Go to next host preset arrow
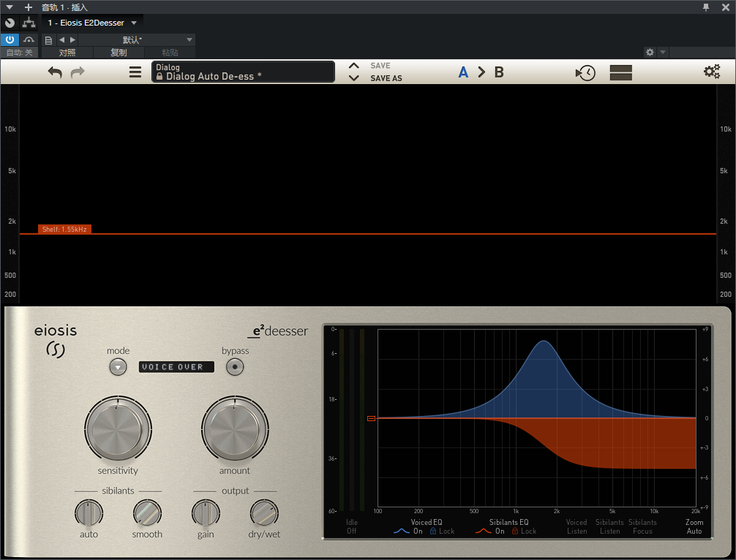This screenshot has height=560, width=736. [72, 40]
